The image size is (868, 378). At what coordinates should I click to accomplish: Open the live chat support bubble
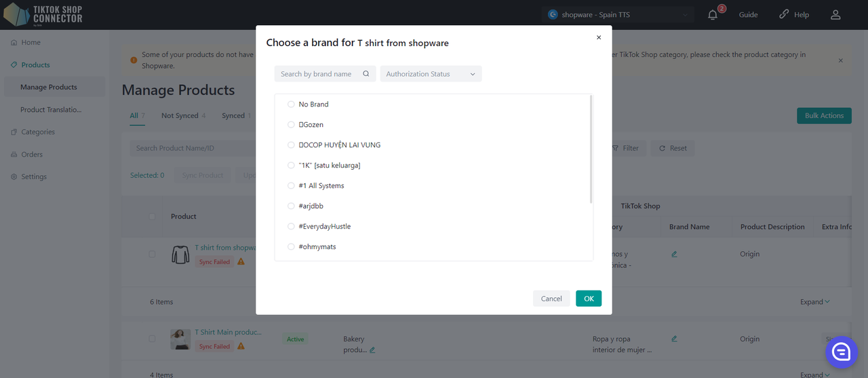click(x=842, y=351)
